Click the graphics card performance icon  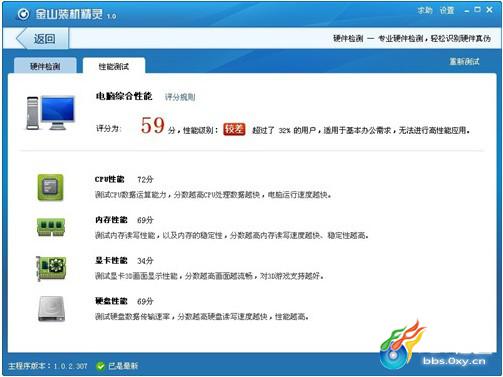[51, 268]
